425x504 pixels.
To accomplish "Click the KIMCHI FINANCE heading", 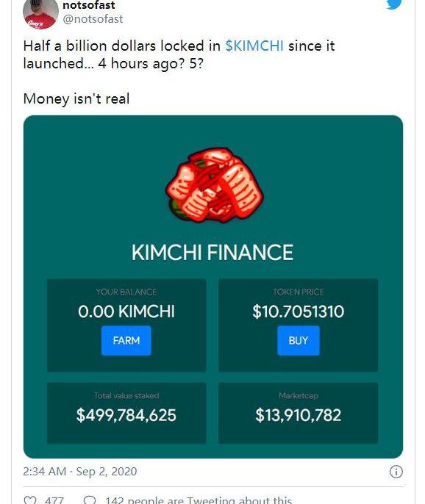I will (213, 252).
